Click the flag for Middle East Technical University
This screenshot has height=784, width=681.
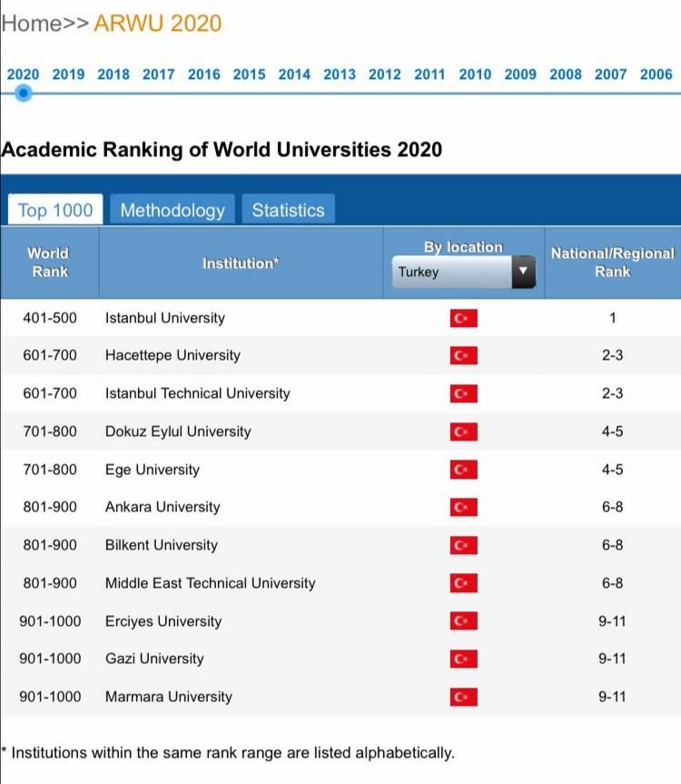point(463,583)
